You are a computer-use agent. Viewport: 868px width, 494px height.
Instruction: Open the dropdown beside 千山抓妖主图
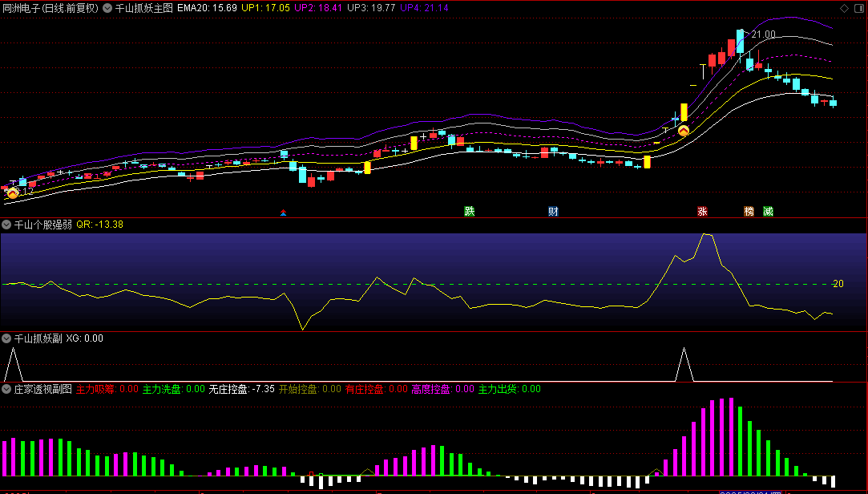point(107,8)
